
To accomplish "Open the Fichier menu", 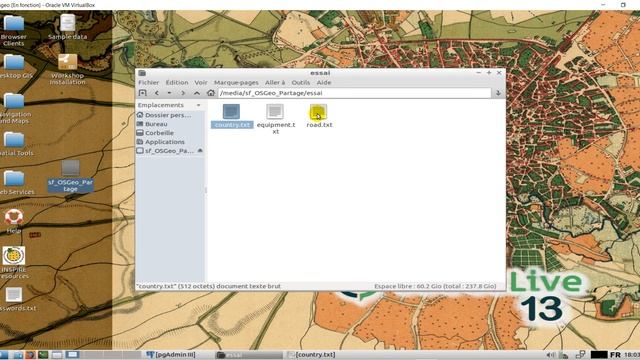I will tap(149, 82).
